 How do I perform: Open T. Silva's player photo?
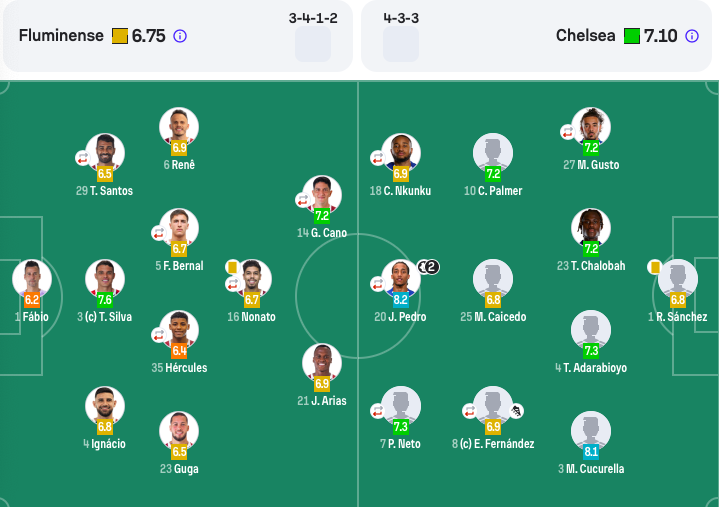pyautogui.click(x=105, y=278)
